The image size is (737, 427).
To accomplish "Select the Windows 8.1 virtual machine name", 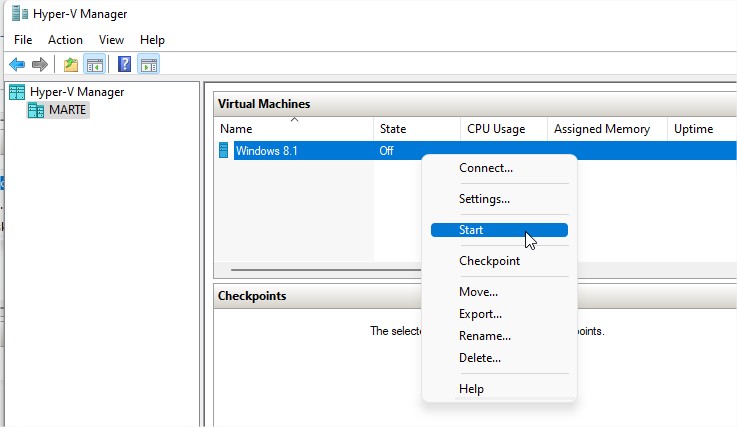I will point(267,151).
